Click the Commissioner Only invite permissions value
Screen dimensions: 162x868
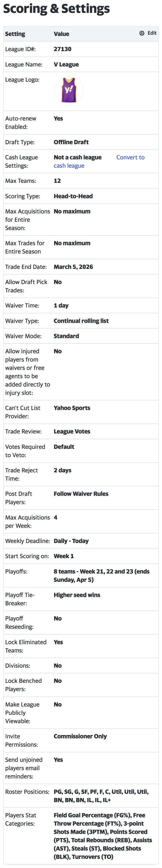[80, 737]
